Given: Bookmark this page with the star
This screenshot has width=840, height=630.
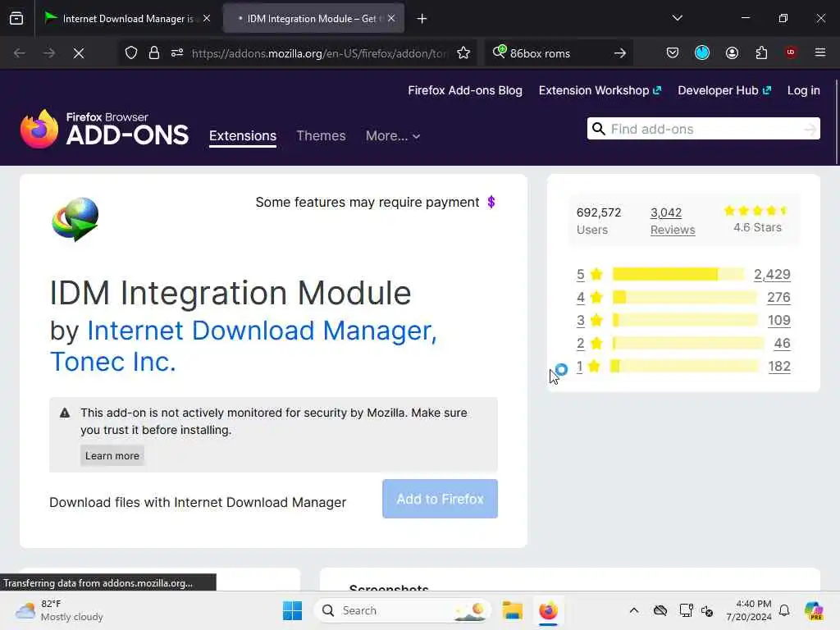Looking at the screenshot, I should click(464, 53).
